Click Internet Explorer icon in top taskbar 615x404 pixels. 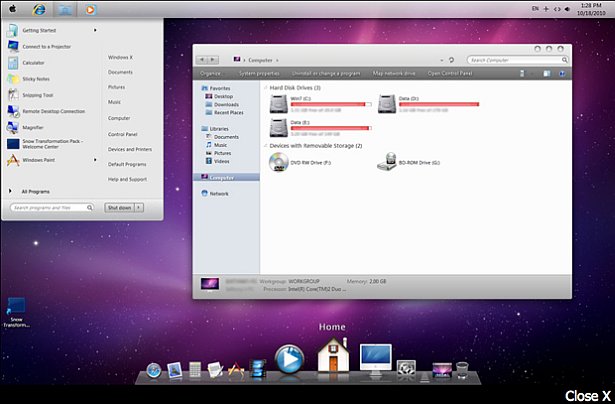click(39, 8)
